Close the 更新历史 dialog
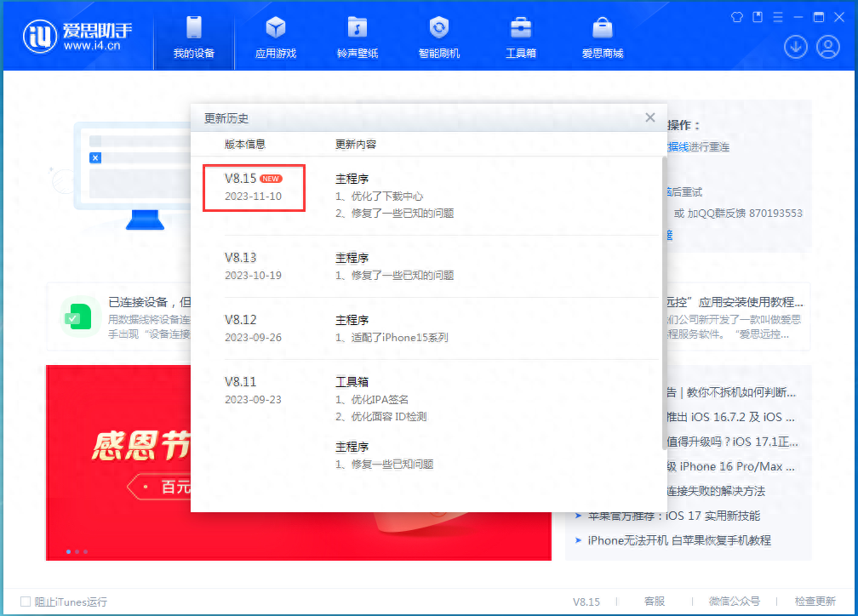Screen dimensions: 858x616 (x=649, y=117)
